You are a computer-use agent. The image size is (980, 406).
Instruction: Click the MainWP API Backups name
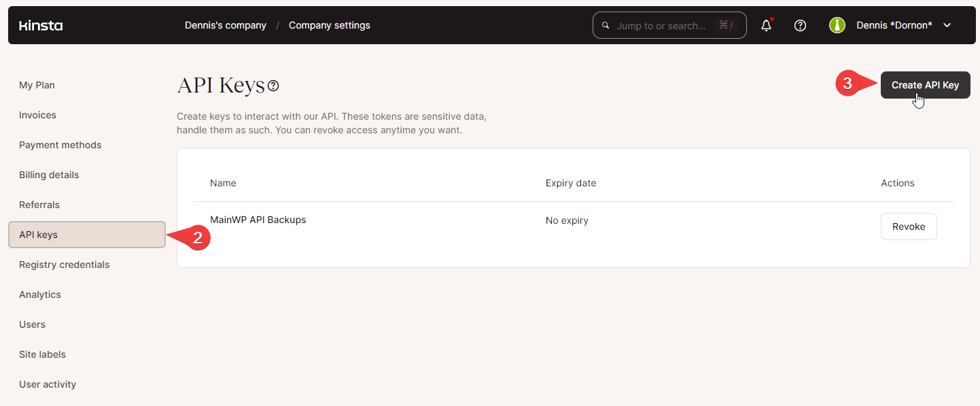pyautogui.click(x=258, y=220)
